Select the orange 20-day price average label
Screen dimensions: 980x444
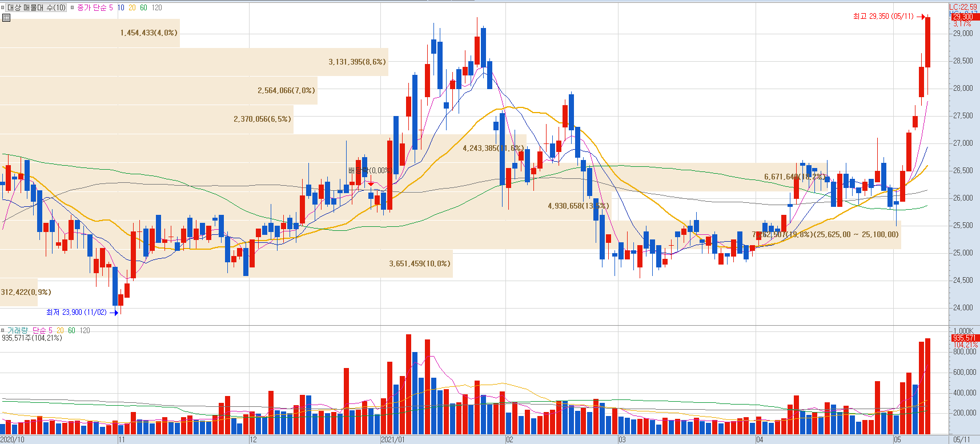point(132,7)
